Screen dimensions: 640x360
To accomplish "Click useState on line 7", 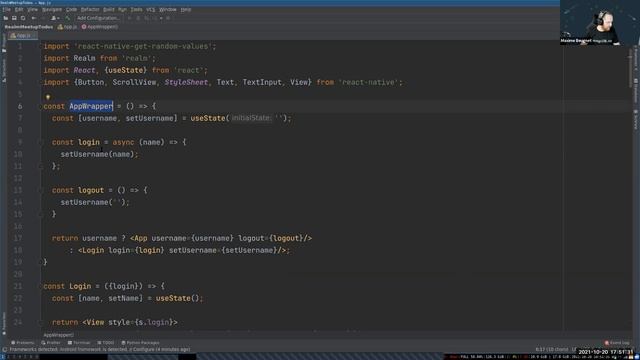I will (207, 118).
